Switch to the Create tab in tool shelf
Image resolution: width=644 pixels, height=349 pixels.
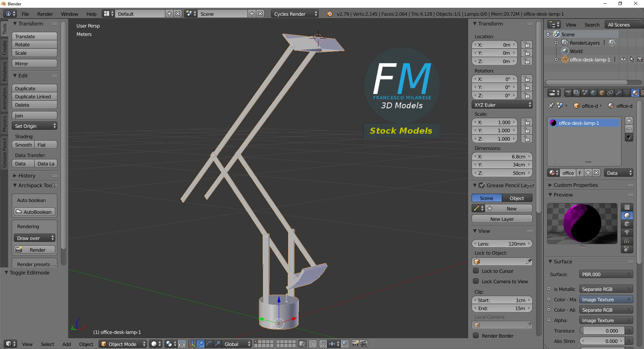5,48
